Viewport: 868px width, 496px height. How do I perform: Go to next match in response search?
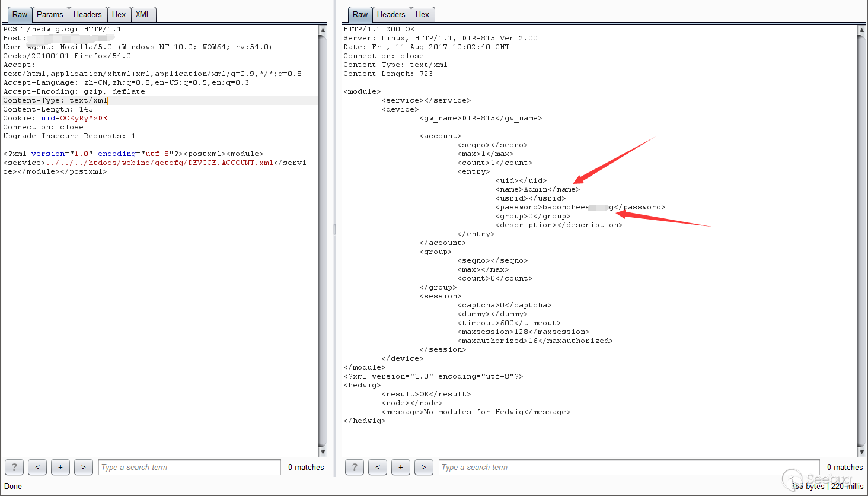tap(424, 467)
